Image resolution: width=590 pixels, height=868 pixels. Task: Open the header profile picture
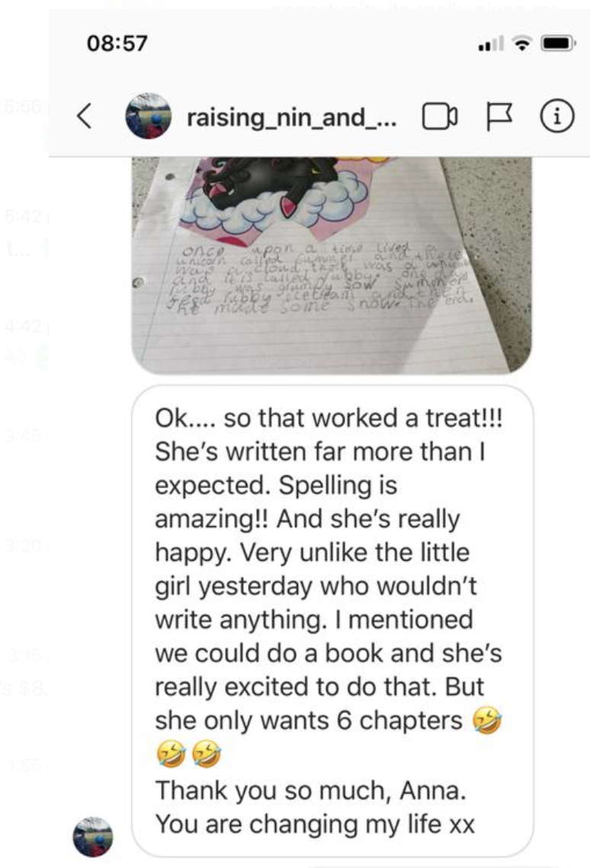coord(149,116)
